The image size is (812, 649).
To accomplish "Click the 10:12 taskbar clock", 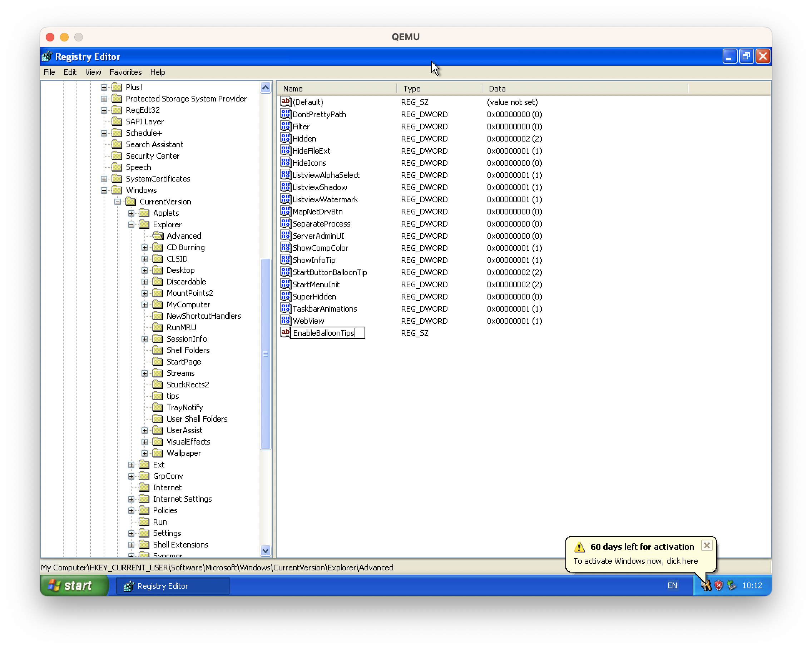I will coord(752,585).
